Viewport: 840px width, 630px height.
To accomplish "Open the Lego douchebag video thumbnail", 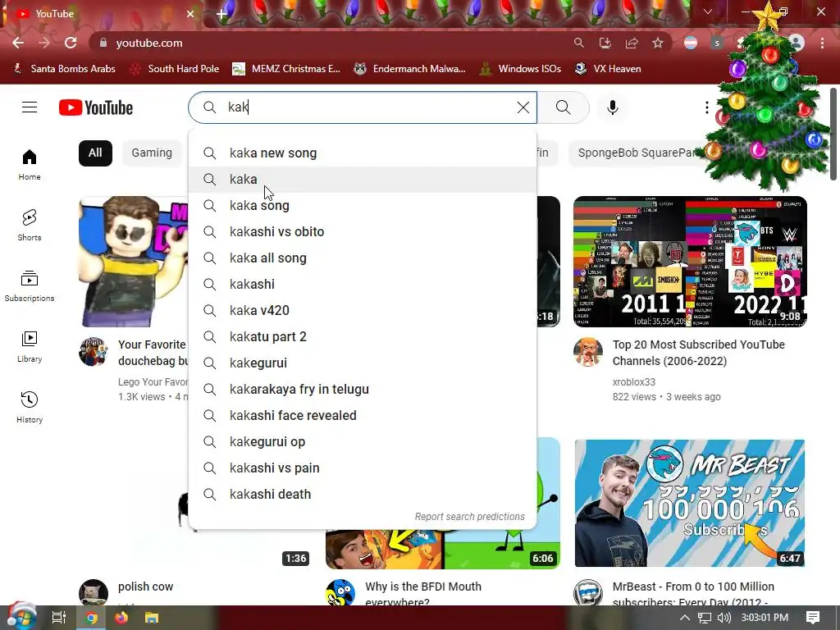I will pyautogui.click(x=134, y=262).
